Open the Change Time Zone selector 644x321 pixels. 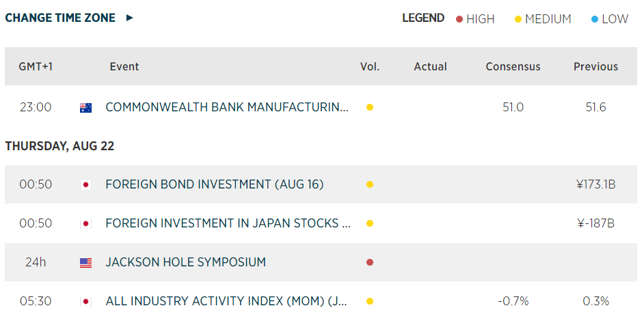pyautogui.click(x=60, y=18)
